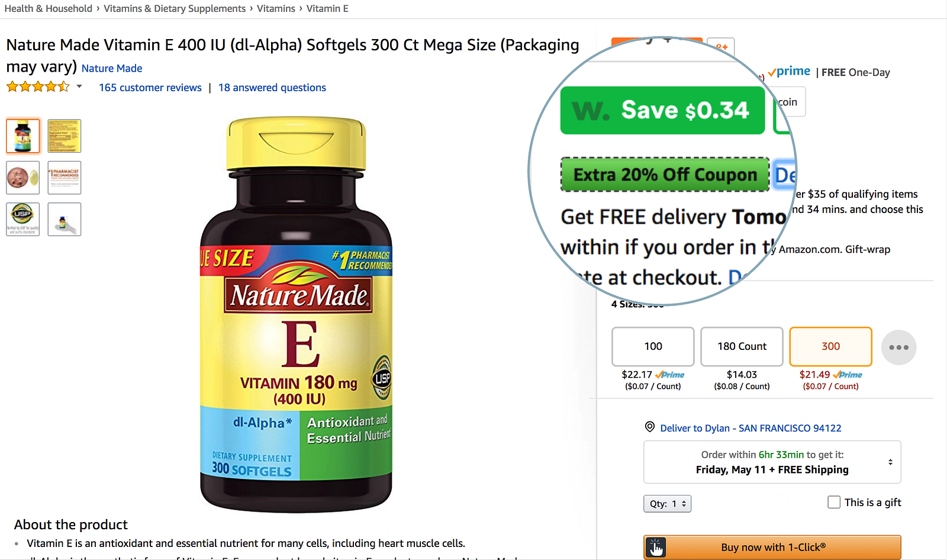Click the Extra 20% Off Coupon badge

pos(665,175)
